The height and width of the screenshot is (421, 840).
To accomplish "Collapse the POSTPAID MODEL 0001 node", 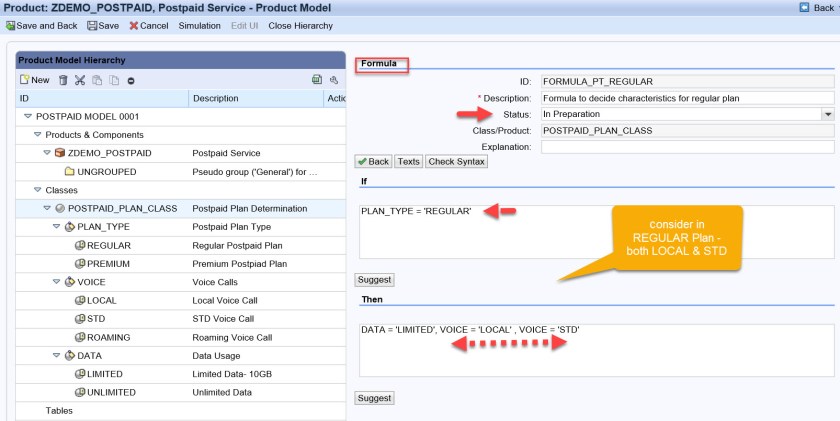I will [27, 116].
